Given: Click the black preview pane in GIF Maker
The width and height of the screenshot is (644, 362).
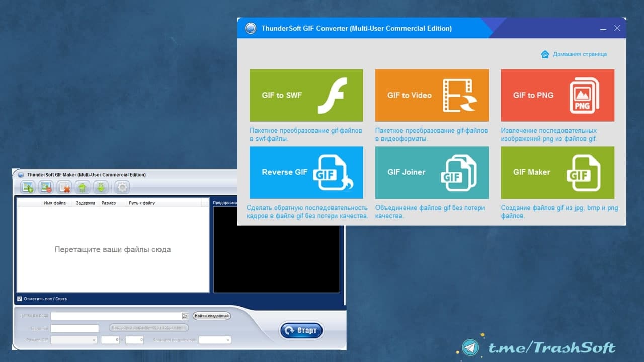Looking at the screenshot, I should (x=276, y=250).
